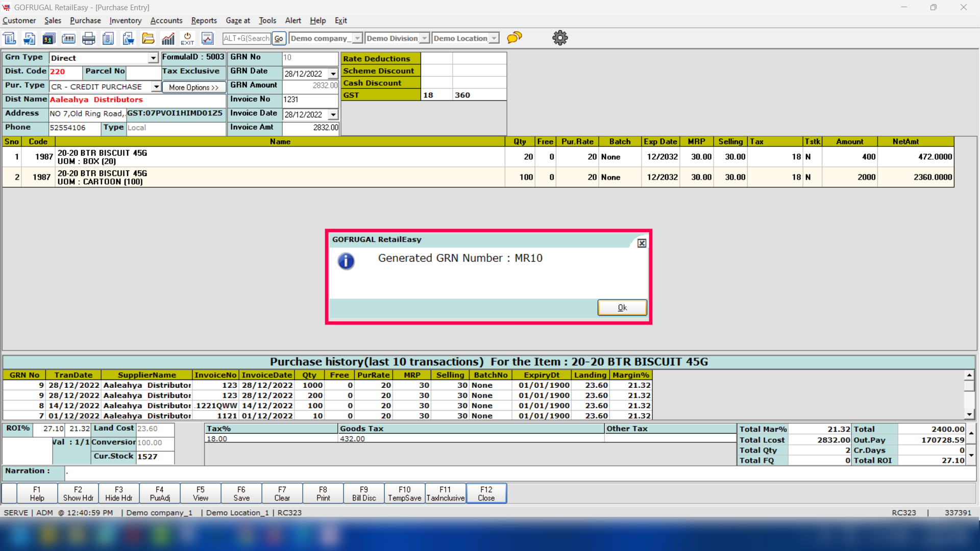
Task: Open the GRN Date dropdown arrow
Action: click(333, 74)
